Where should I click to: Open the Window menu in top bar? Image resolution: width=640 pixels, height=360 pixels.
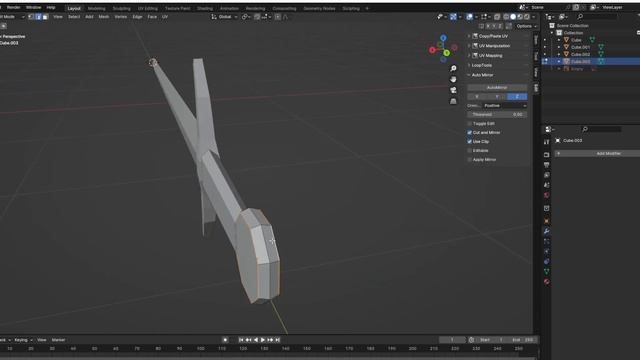33,7
